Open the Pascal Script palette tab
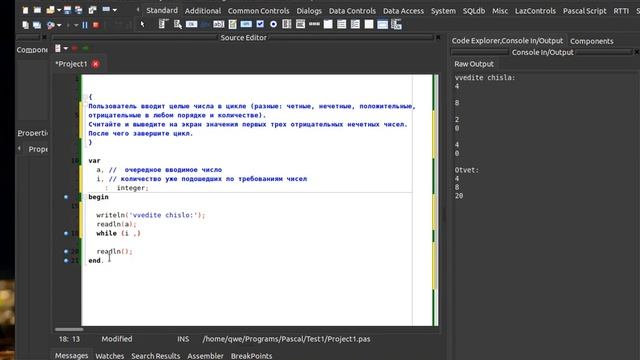 tap(584, 11)
